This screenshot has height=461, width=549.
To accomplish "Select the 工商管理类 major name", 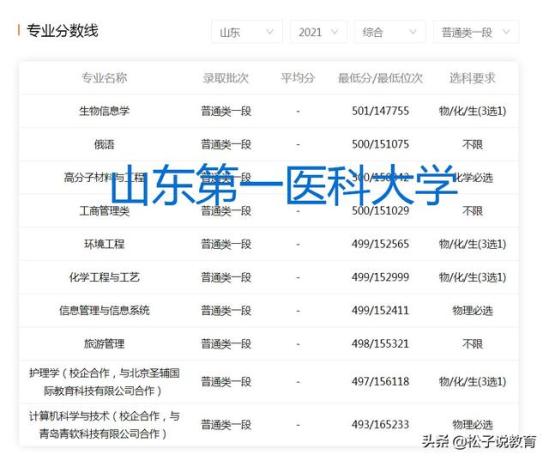I will 104,211.
